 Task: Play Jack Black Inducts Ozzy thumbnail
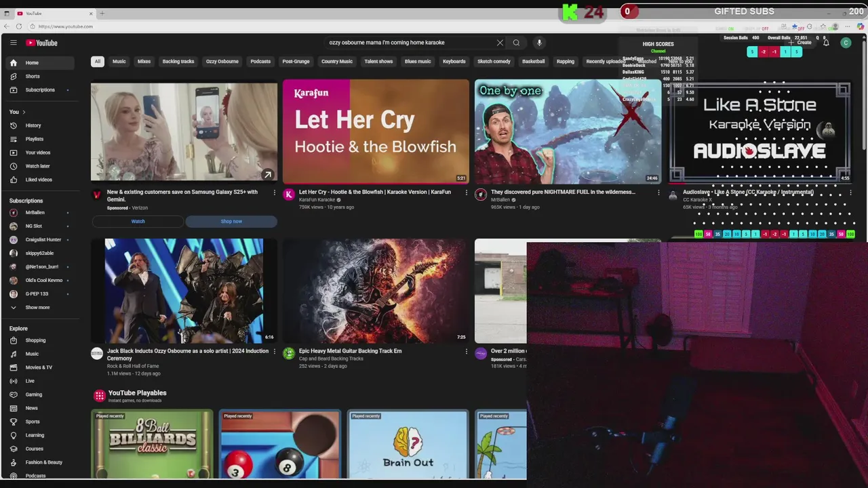184,291
